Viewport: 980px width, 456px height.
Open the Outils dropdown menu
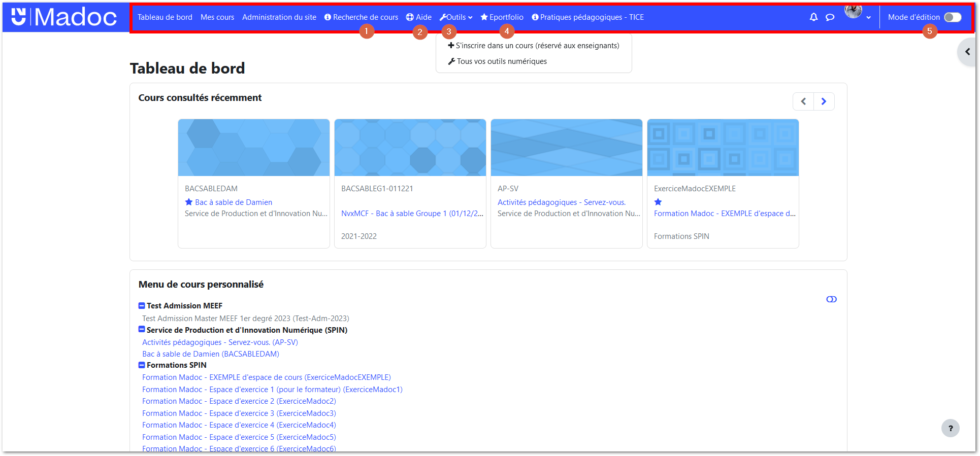coord(456,17)
